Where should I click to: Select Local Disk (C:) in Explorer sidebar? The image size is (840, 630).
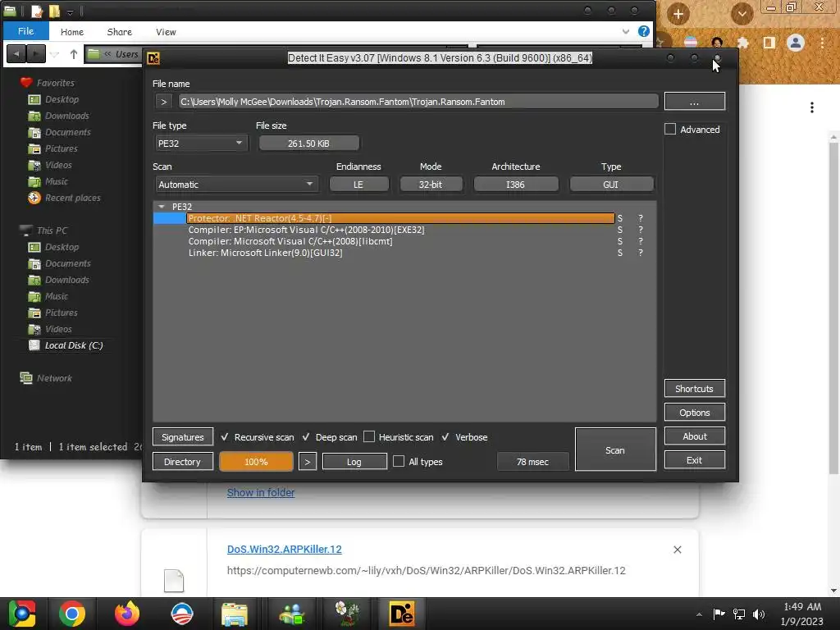point(74,345)
